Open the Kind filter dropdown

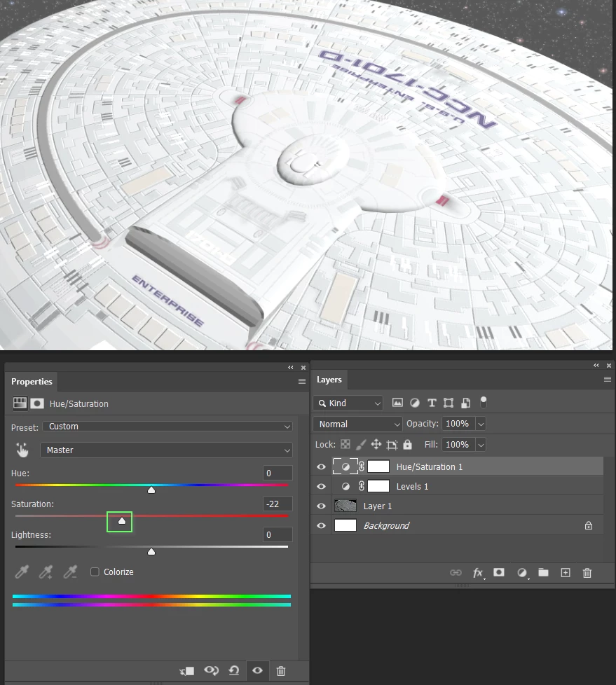[348, 403]
